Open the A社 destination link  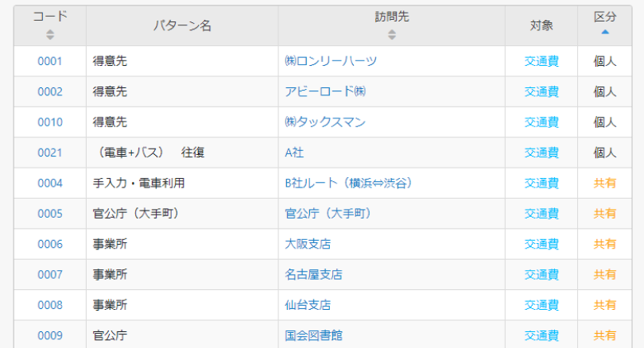(x=294, y=153)
